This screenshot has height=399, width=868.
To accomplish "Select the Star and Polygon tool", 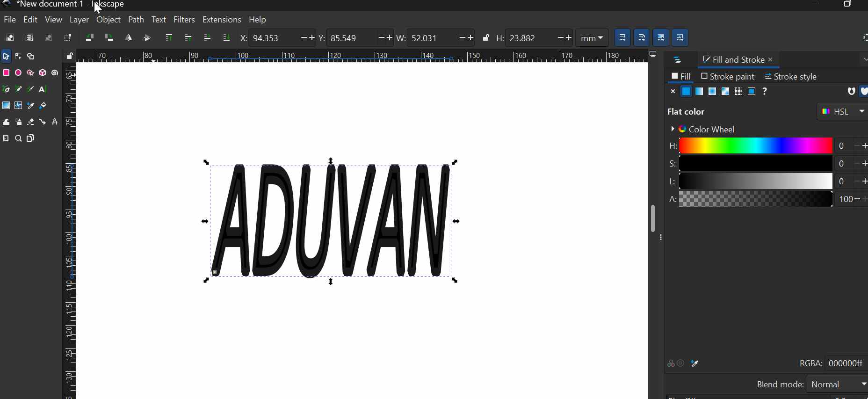I will [x=30, y=73].
